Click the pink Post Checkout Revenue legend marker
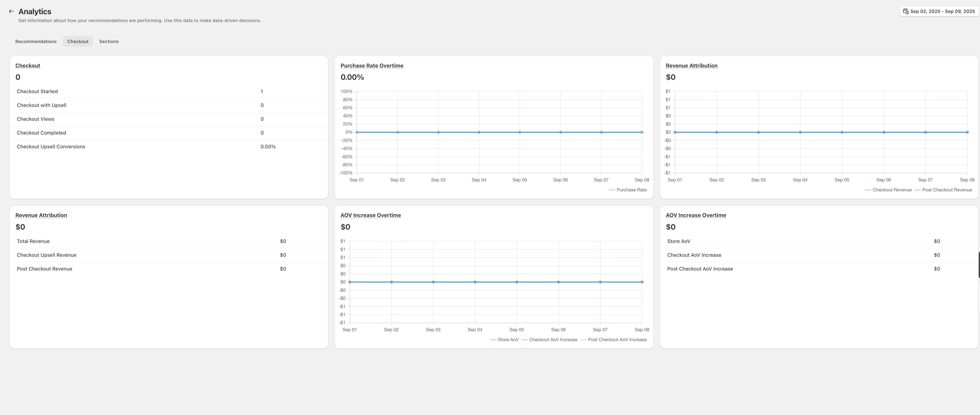This screenshot has height=415, width=980. coord(918,190)
